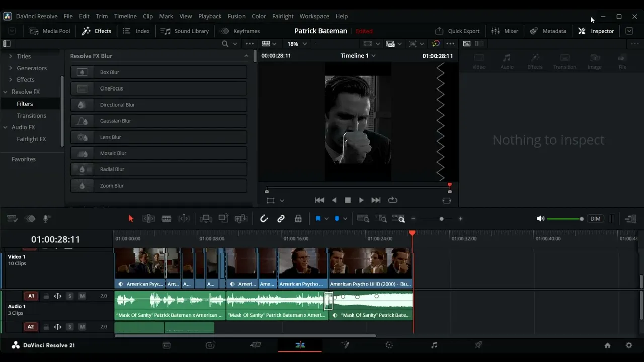Open the Sound Library panel
This screenshot has width=644, height=362.
(185, 31)
